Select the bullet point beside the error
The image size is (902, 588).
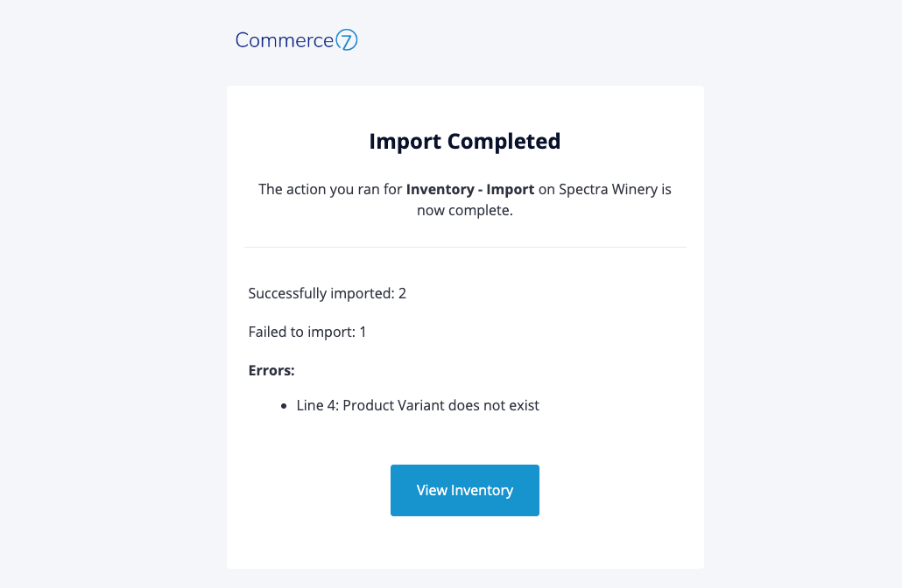coord(283,405)
